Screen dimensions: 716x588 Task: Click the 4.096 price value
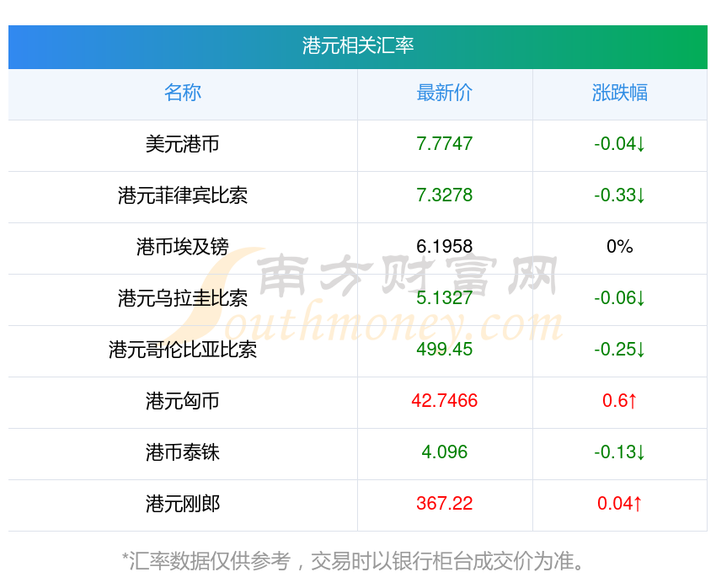point(444,452)
